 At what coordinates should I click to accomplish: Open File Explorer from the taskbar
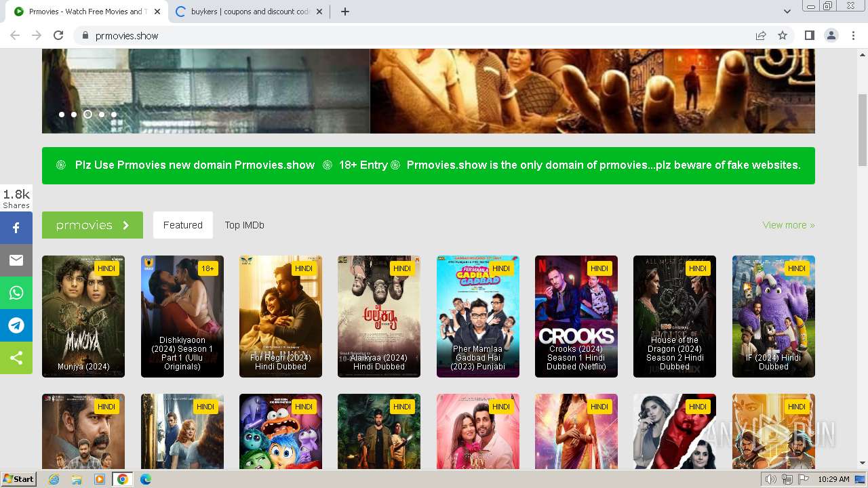coord(77,479)
